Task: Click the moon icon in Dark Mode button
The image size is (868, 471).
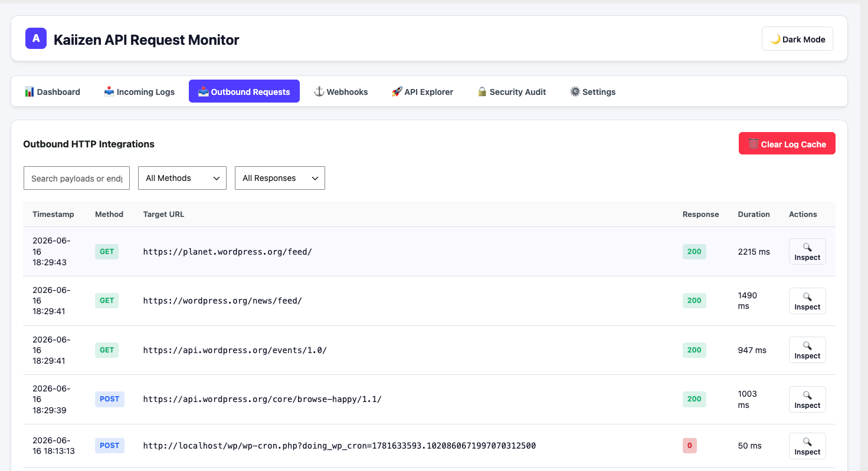Action: click(775, 39)
